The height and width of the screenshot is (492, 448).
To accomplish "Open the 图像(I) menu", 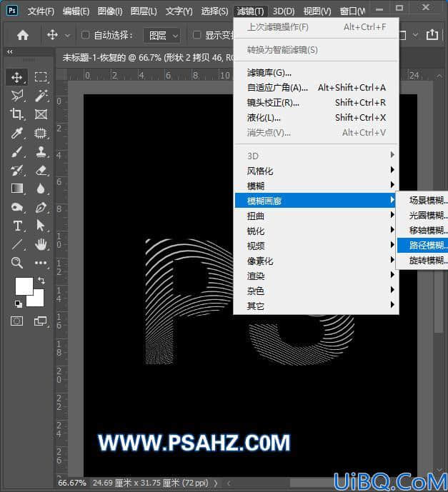I will [x=110, y=11].
